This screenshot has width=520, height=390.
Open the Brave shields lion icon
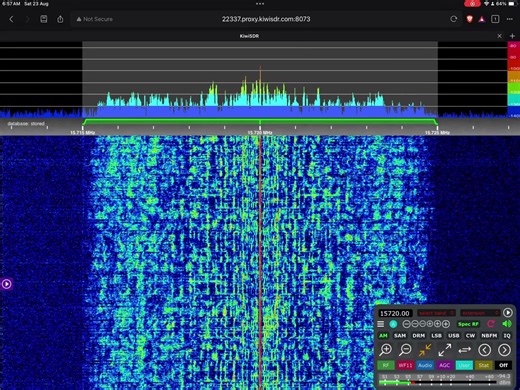pos(470,19)
